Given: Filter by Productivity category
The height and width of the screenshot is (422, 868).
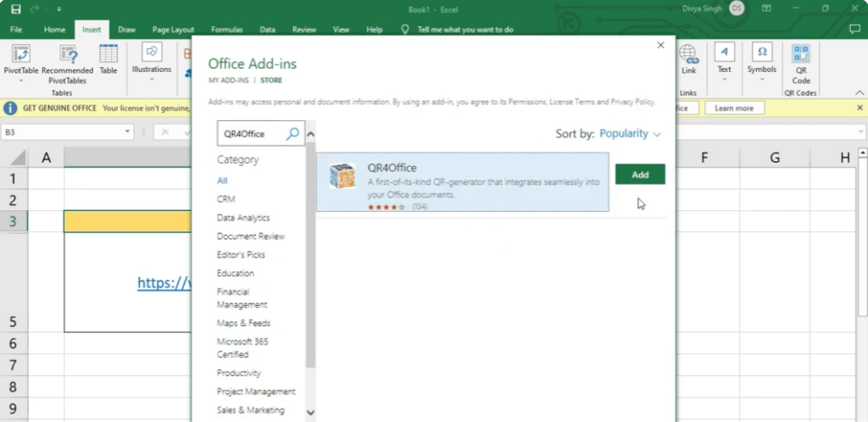Looking at the screenshot, I should point(238,373).
